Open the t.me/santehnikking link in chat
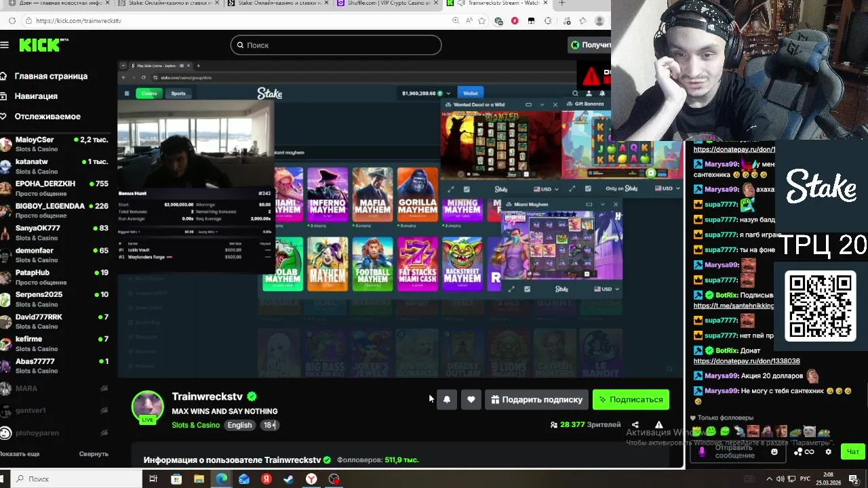This screenshot has height=488, width=868. pyautogui.click(x=733, y=306)
